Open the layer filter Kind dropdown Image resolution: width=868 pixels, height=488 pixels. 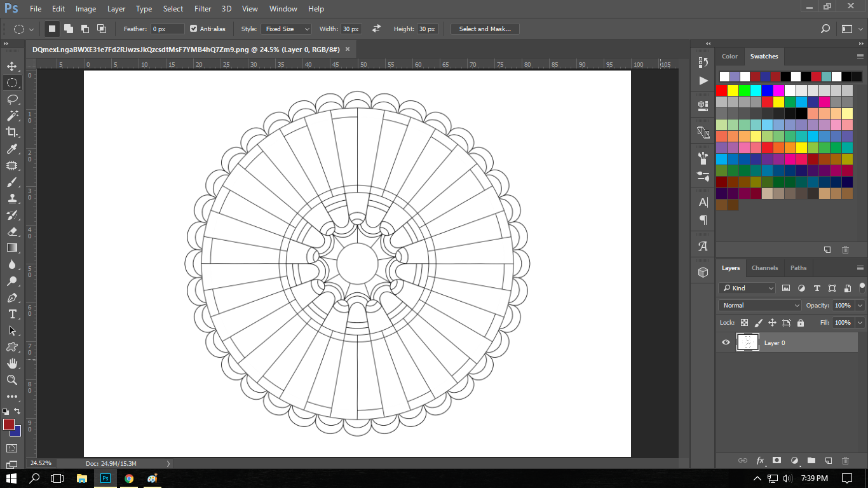[747, 288]
